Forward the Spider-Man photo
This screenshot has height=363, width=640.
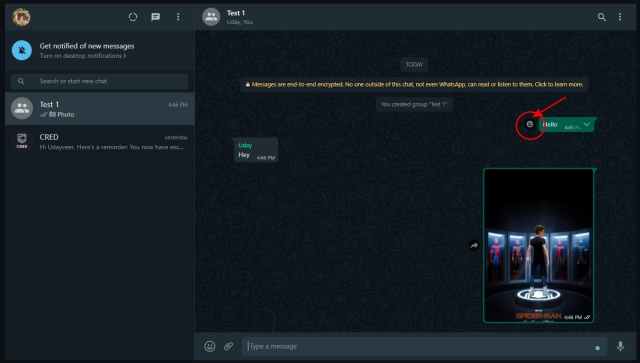tap(474, 245)
